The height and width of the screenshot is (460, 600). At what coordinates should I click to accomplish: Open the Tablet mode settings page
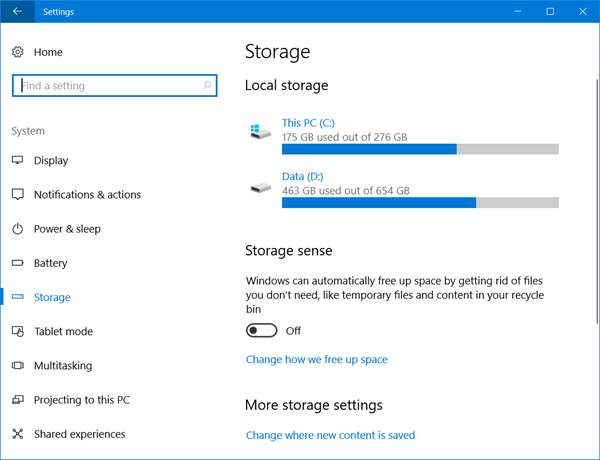(64, 331)
